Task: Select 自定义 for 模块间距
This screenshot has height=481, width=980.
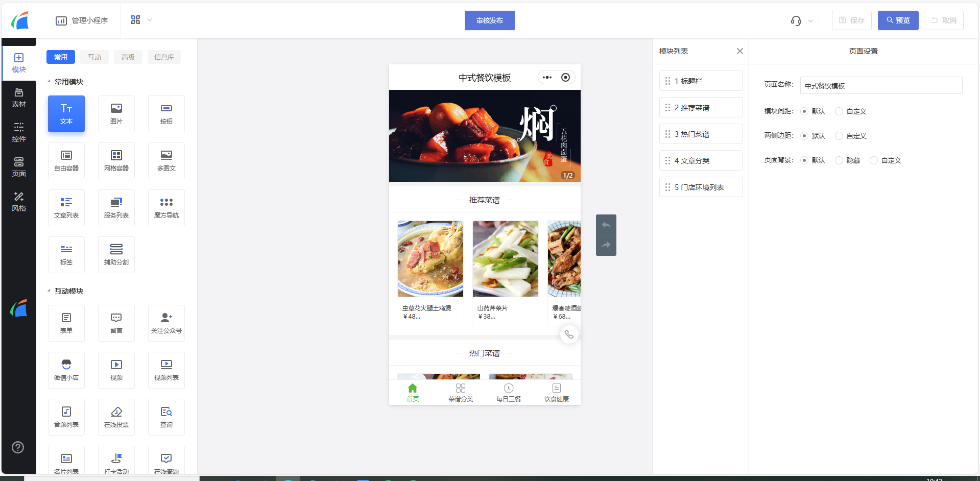Action: point(839,111)
